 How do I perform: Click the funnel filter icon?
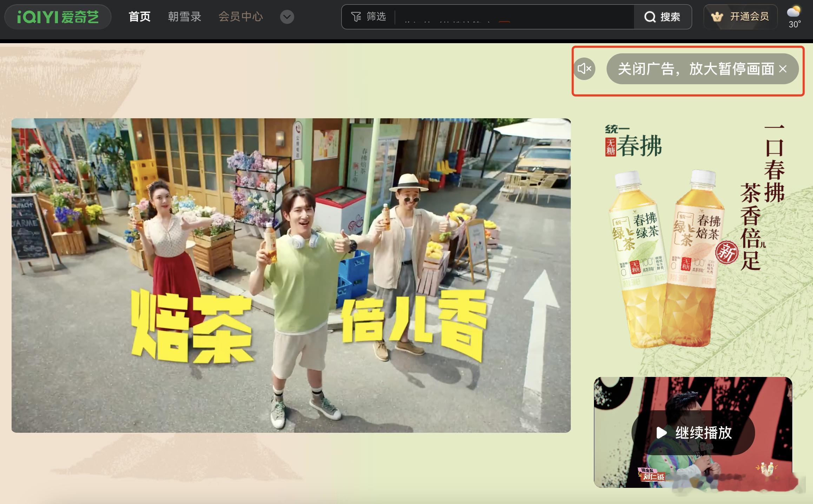(356, 16)
